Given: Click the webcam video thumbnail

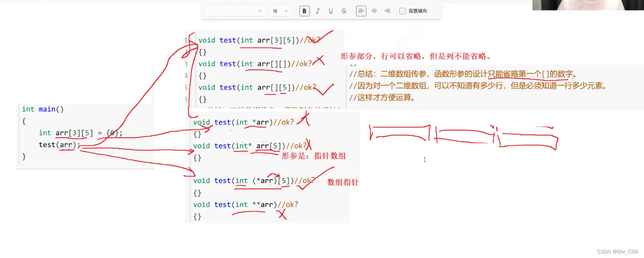Looking at the screenshot, I should coord(588,5).
